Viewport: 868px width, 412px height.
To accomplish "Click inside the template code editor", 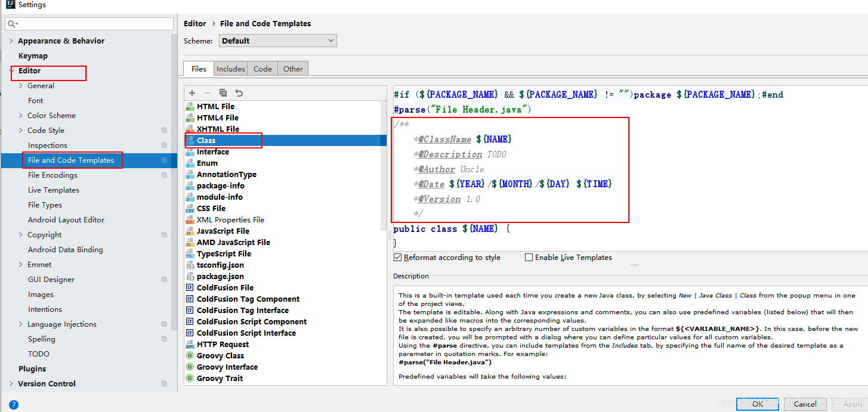I will click(x=629, y=168).
